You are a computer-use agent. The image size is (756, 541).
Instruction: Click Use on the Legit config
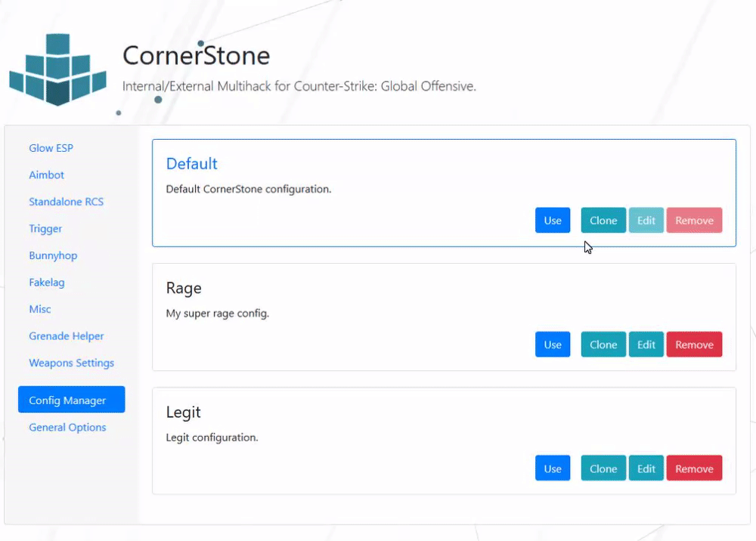pos(553,468)
